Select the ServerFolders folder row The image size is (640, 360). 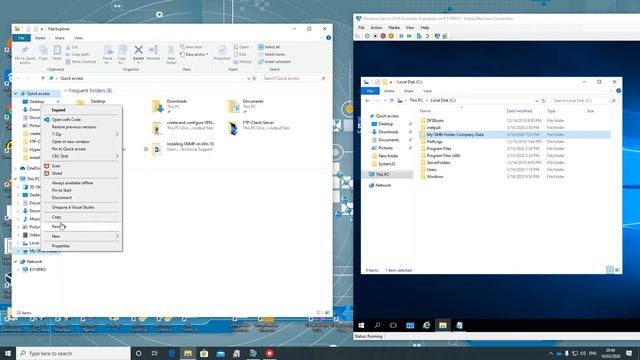pyautogui.click(x=514, y=162)
